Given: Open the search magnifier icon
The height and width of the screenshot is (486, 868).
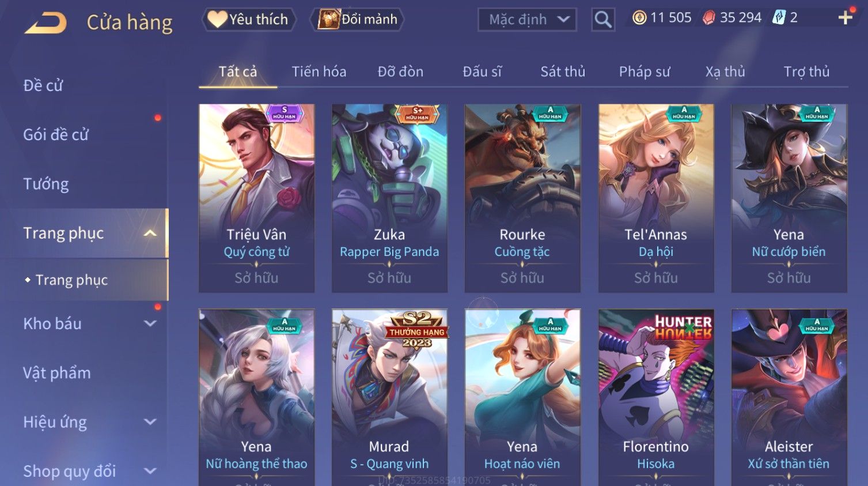Looking at the screenshot, I should [603, 20].
